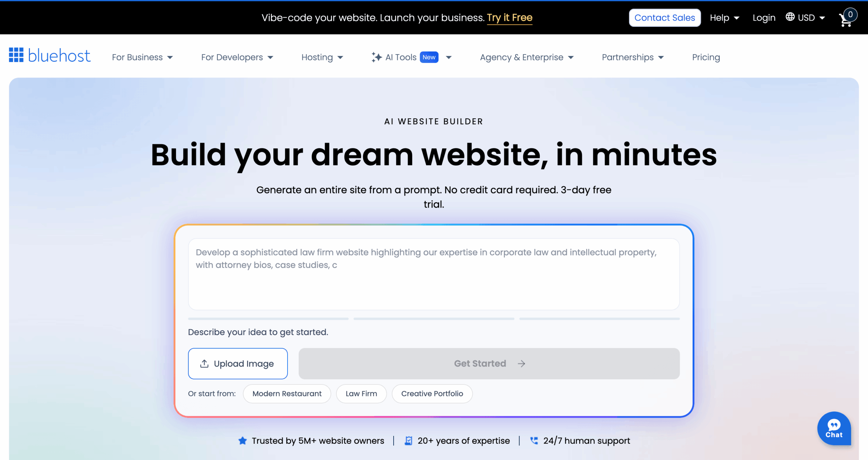Click the Login link
This screenshot has width=868, height=460.
[x=764, y=18]
